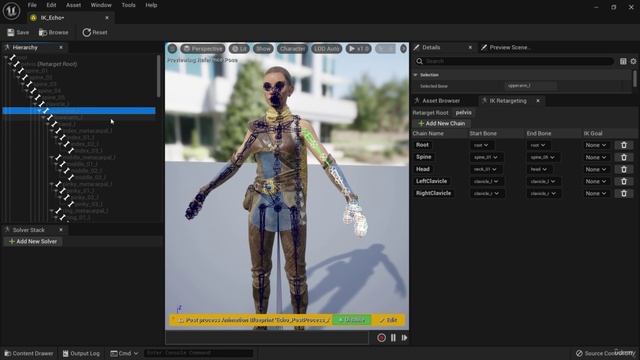
Task: Open the Lit shading mode dropdown
Action: pos(239,49)
